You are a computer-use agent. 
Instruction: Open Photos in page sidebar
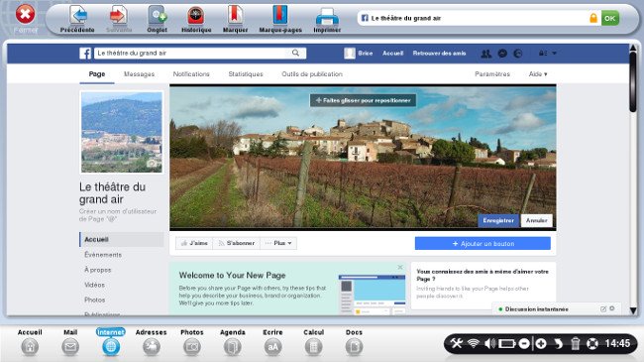95,300
